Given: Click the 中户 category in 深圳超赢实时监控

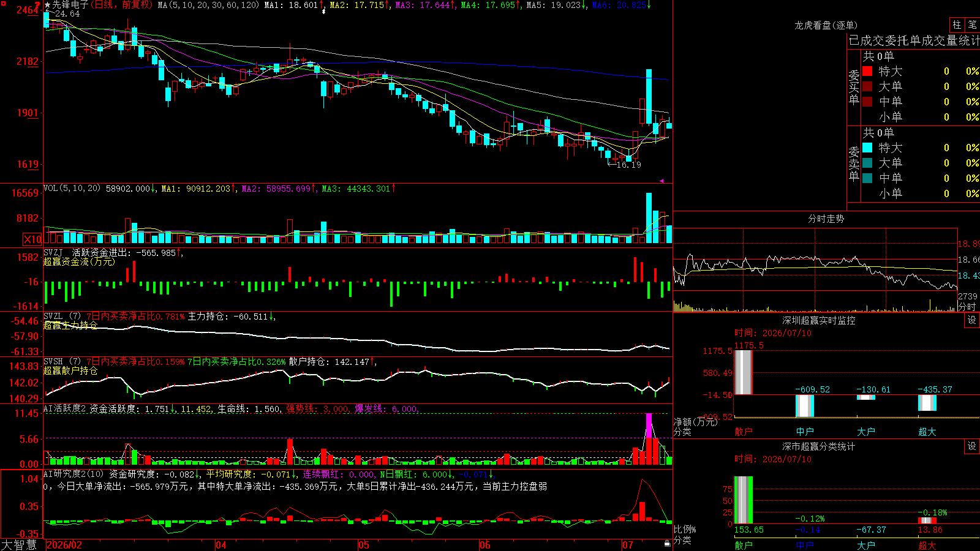Looking at the screenshot, I should 805,432.
